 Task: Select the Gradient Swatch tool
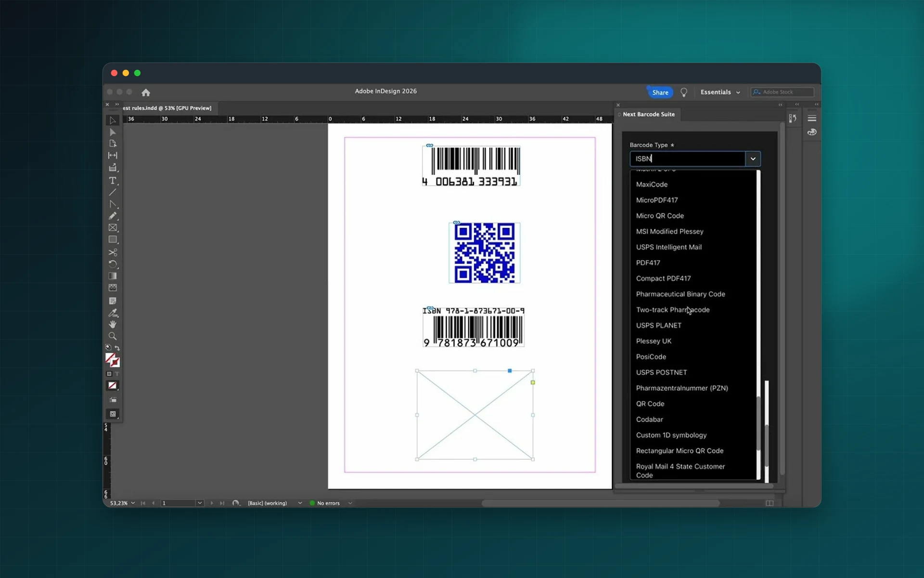(x=113, y=276)
